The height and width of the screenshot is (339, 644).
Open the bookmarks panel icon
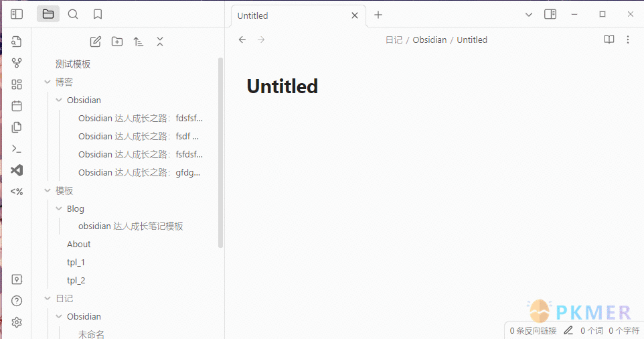click(x=98, y=14)
